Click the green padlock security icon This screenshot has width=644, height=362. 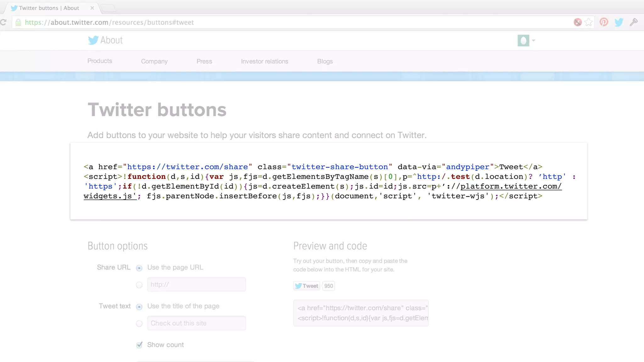click(x=19, y=22)
